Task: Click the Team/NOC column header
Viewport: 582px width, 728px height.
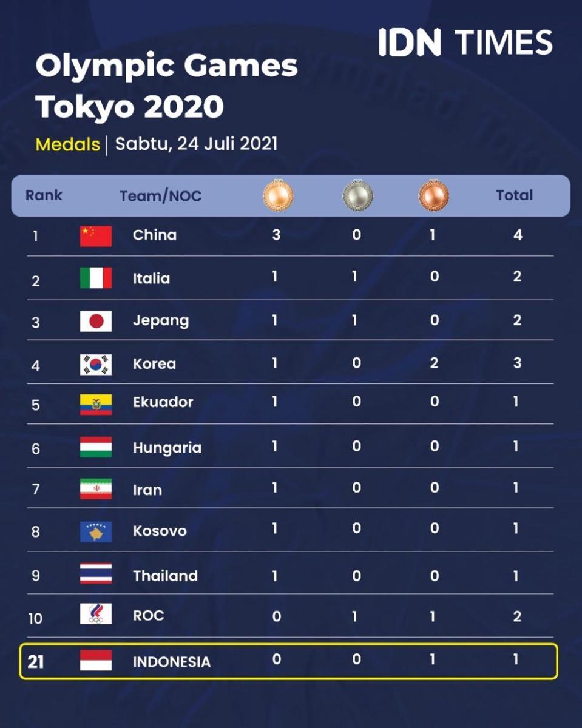Action: click(x=160, y=196)
